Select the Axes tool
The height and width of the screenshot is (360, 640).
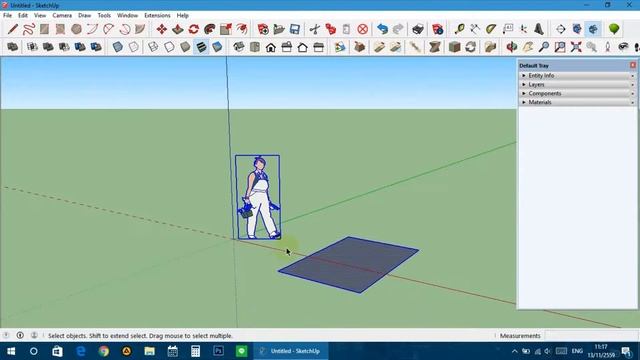[x=523, y=29]
